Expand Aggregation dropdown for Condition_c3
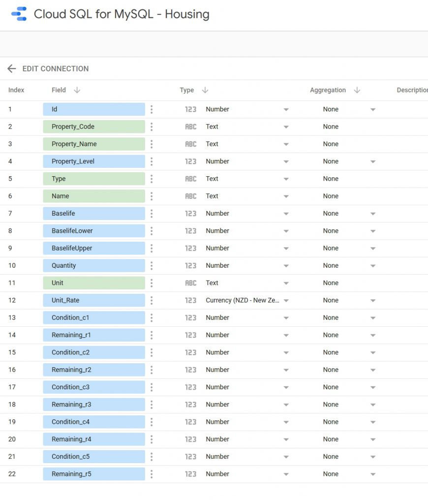This screenshot has height=504, width=428. 372,387
